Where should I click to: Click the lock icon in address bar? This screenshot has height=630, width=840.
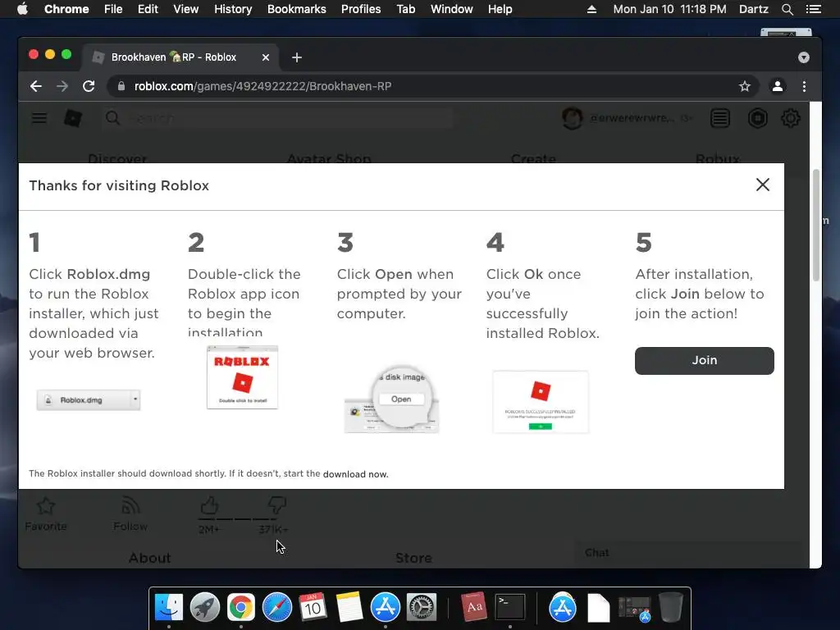121,86
